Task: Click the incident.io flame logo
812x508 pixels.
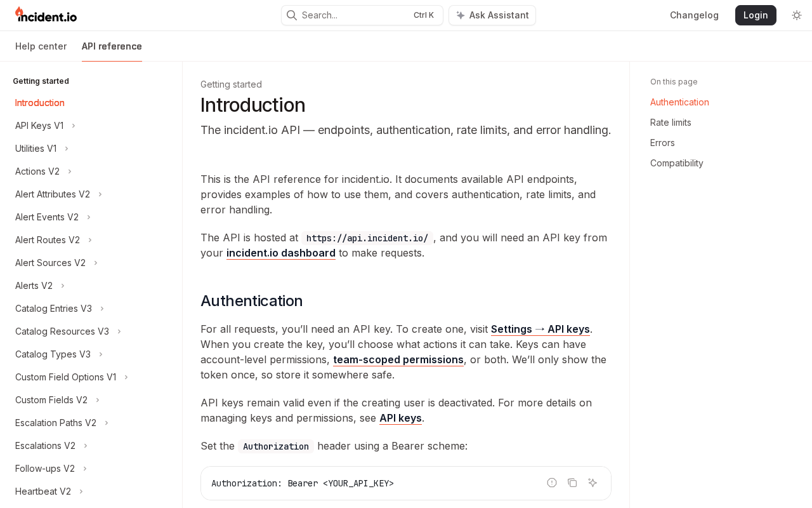Action: click(46, 15)
